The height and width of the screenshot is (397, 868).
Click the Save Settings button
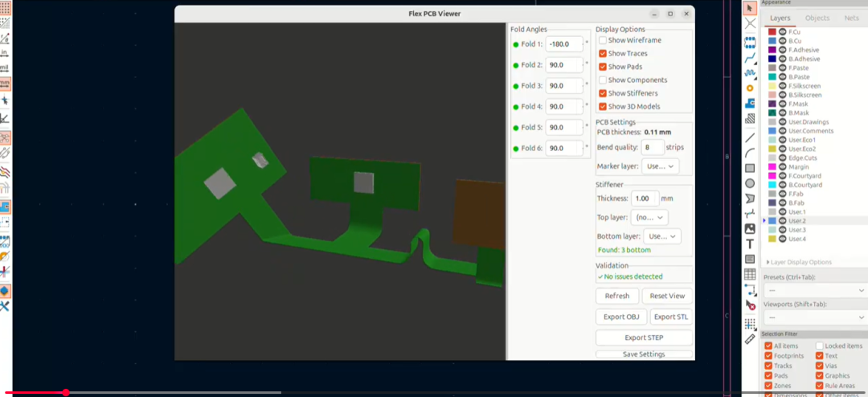click(x=644, y=354)
